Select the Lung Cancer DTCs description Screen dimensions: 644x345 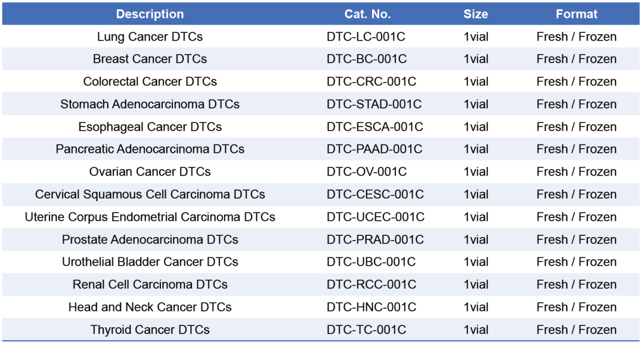click(150, 37)
